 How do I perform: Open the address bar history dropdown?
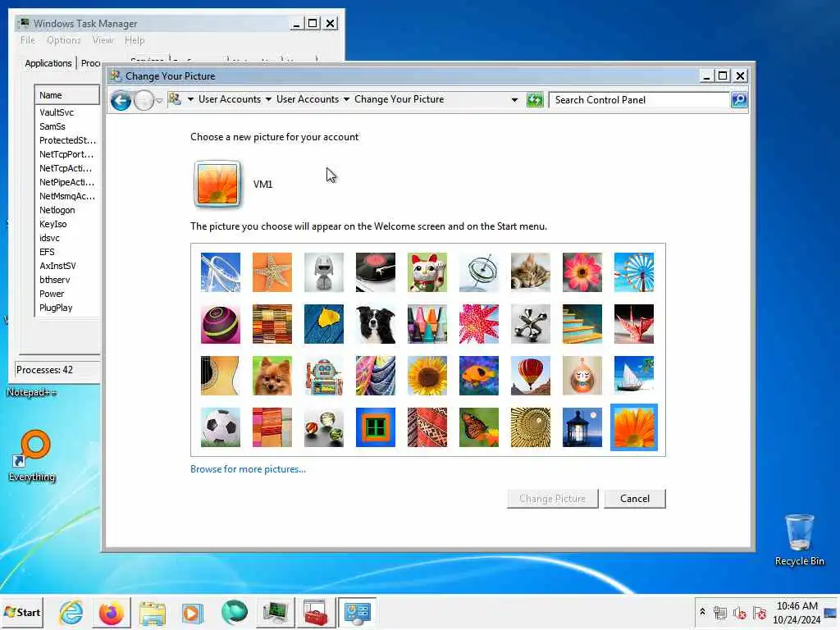click(x=514, y=100)
